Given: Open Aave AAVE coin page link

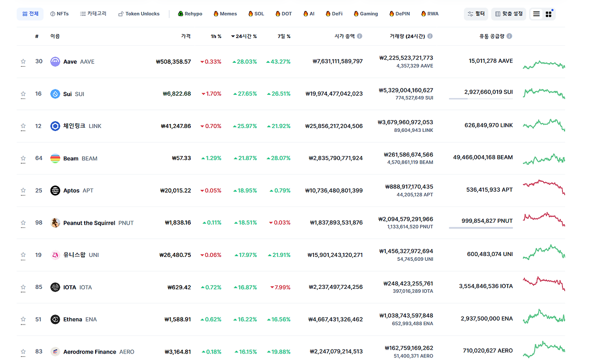Looking at the screenshot, I should tap(79, 61).
